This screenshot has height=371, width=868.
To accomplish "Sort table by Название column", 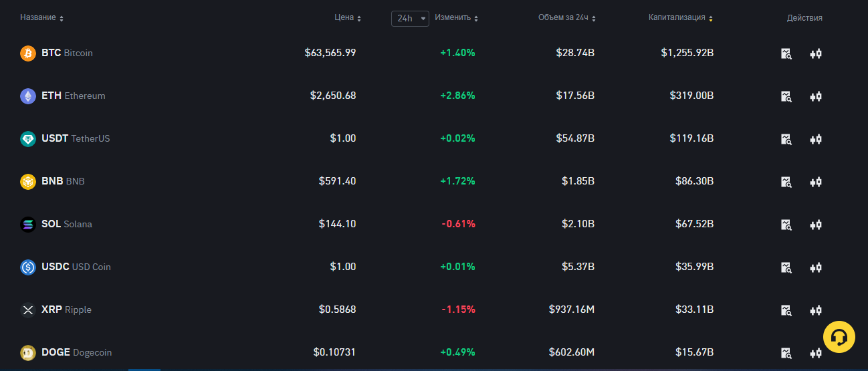I will click(x=41, y=18).
